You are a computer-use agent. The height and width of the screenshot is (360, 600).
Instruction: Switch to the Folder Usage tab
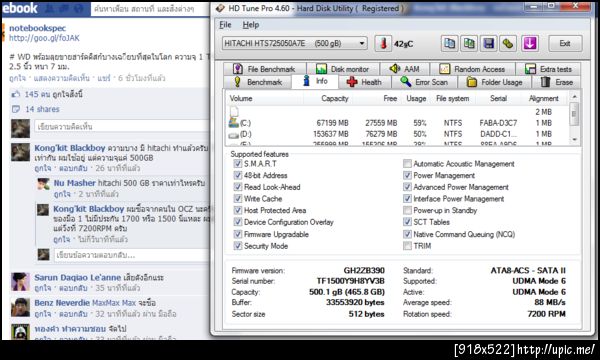click(494, 82)
